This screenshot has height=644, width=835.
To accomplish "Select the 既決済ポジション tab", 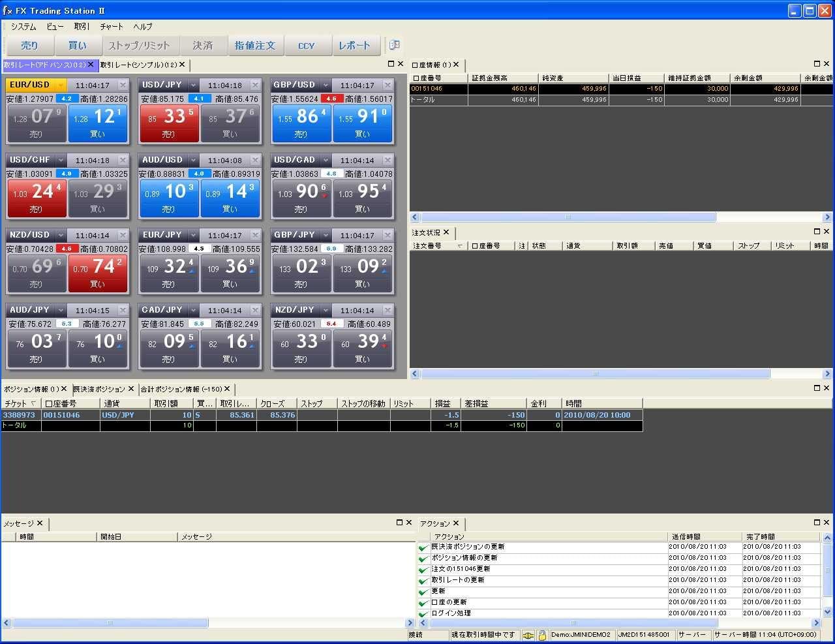I will [99, 389].
